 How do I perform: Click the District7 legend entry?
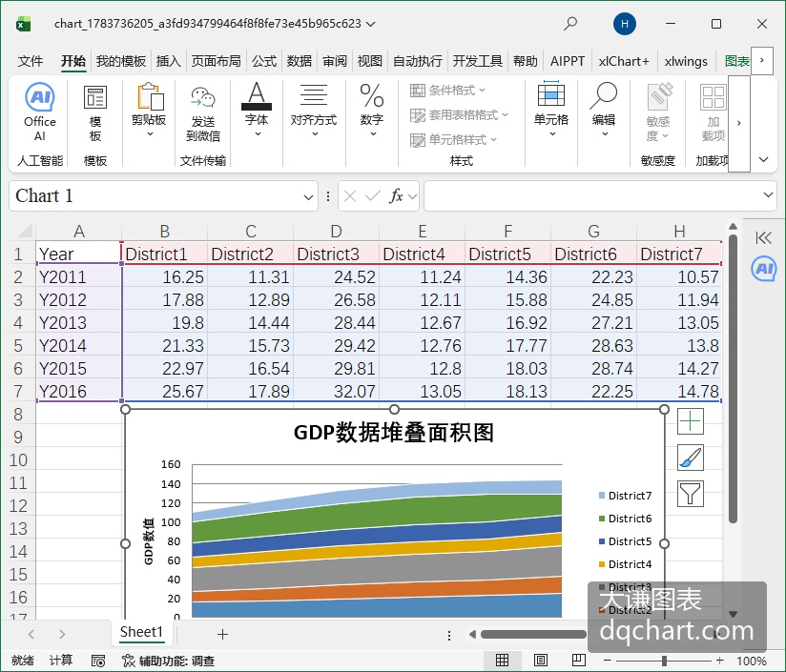click(625, 496)
